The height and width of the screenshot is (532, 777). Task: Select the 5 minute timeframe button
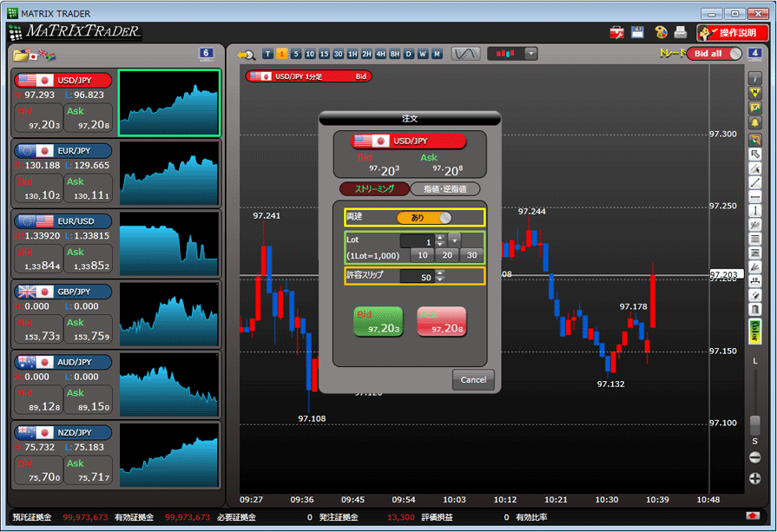click(296, 54)
